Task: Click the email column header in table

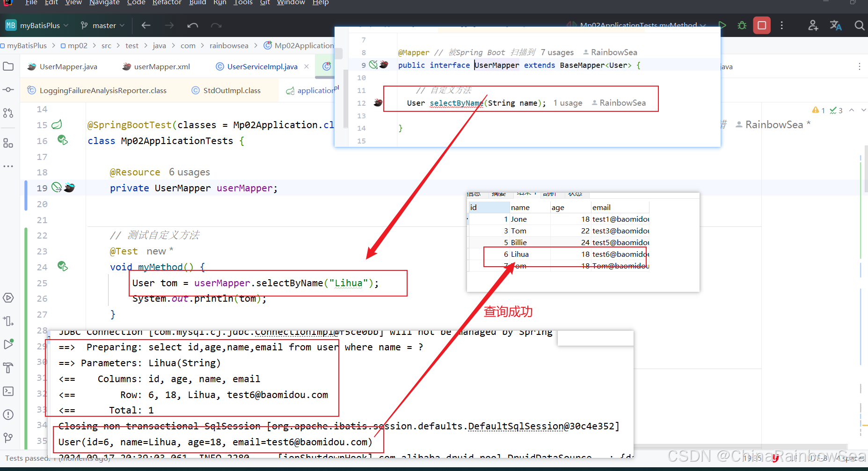Action: click(620, 207)
